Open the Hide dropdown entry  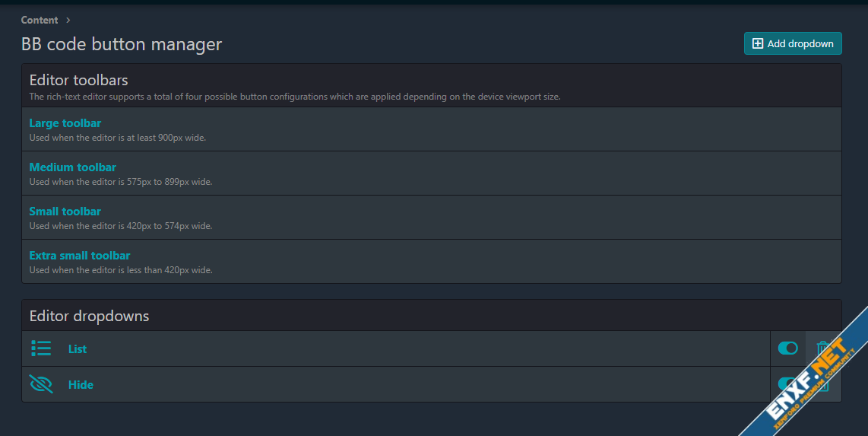81,385
